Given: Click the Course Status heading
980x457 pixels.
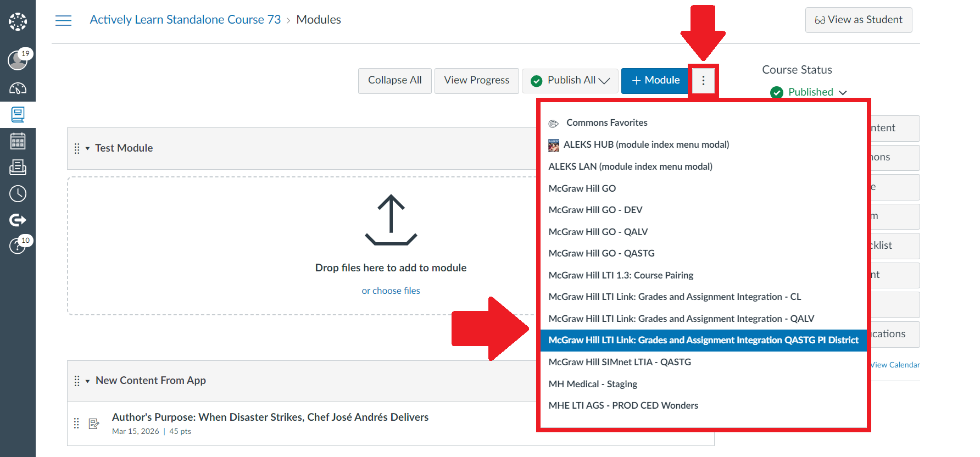Looking at the screenshot, I should [797, 70].
